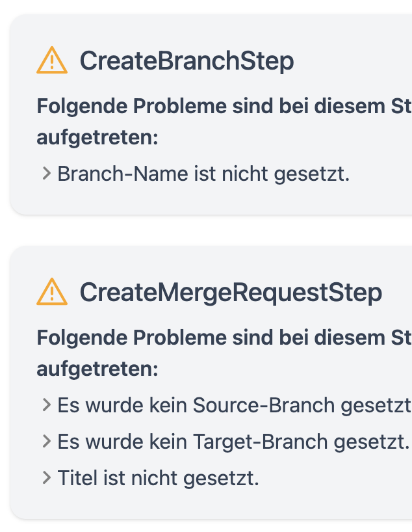Click the 'Titel ist nicht gesetzt.' entry
412x532 pixels.
coord(159,479)
